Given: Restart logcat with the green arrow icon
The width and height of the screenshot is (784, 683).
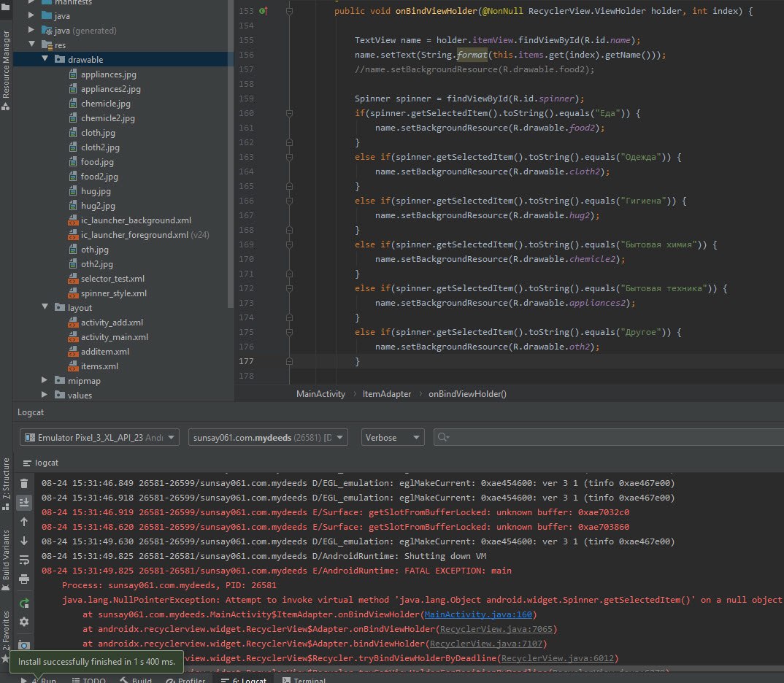Looking at the screenshot, I should [24, 603].
